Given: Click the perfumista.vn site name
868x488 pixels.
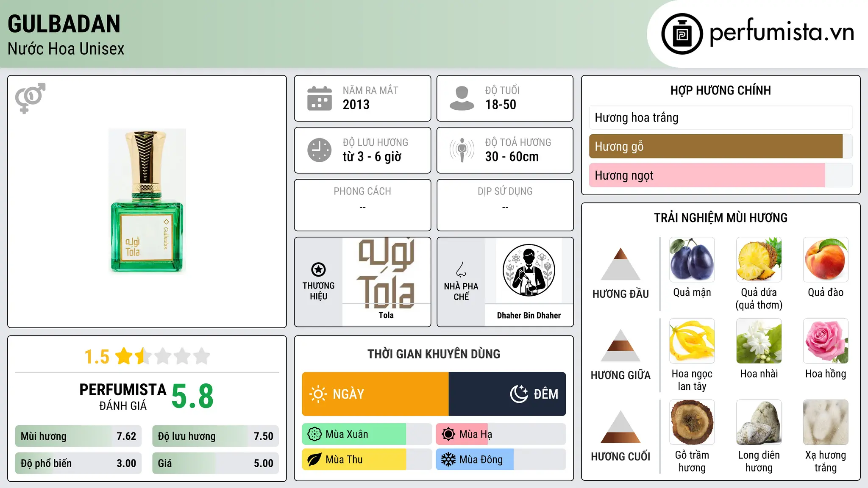Looking at the screenshot, I should point(782,32).
